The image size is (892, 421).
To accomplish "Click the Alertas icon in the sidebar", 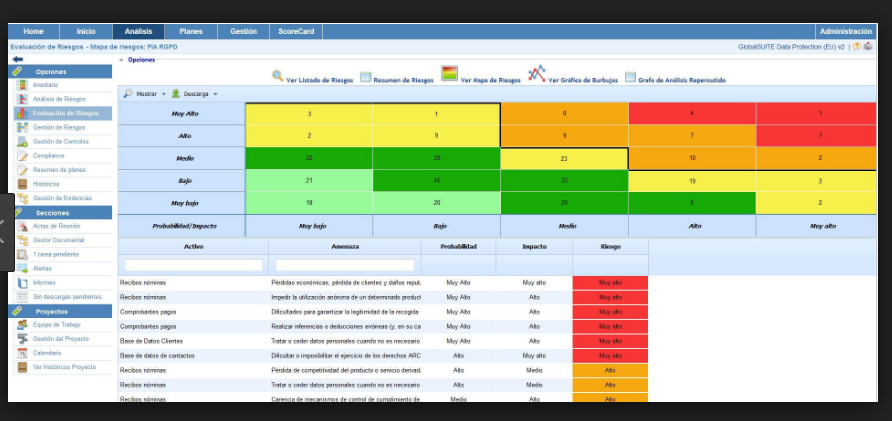I will 22,268.
